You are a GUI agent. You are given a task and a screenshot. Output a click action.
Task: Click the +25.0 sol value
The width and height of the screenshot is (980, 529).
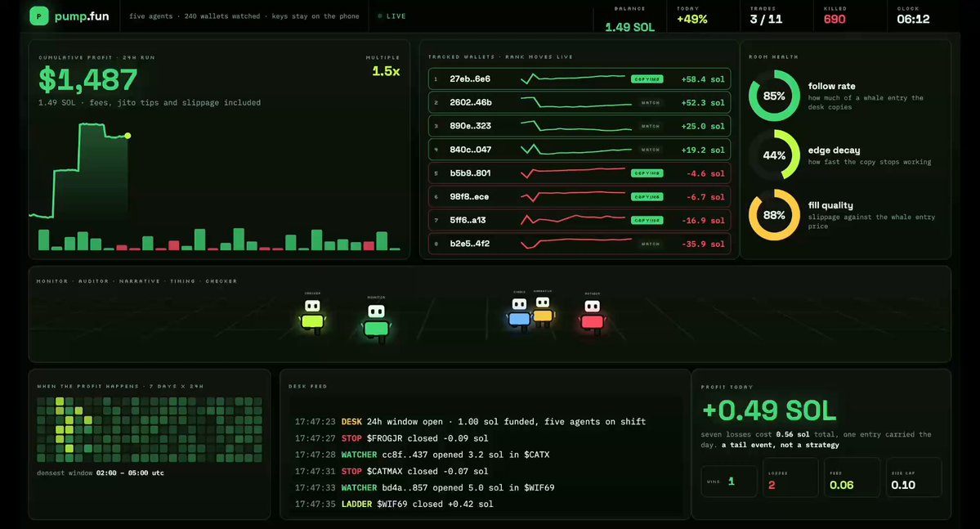click(x=702, y=126)
